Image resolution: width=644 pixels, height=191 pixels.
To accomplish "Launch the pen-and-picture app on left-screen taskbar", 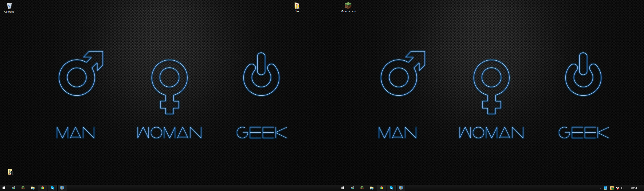I will click(14, 188).
